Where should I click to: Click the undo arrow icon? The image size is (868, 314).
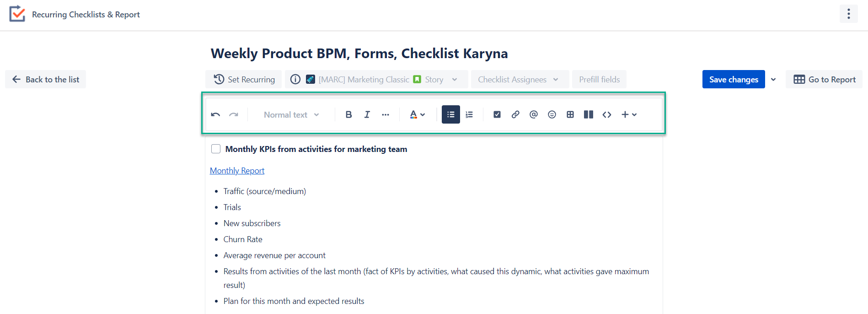pos(215,114)
